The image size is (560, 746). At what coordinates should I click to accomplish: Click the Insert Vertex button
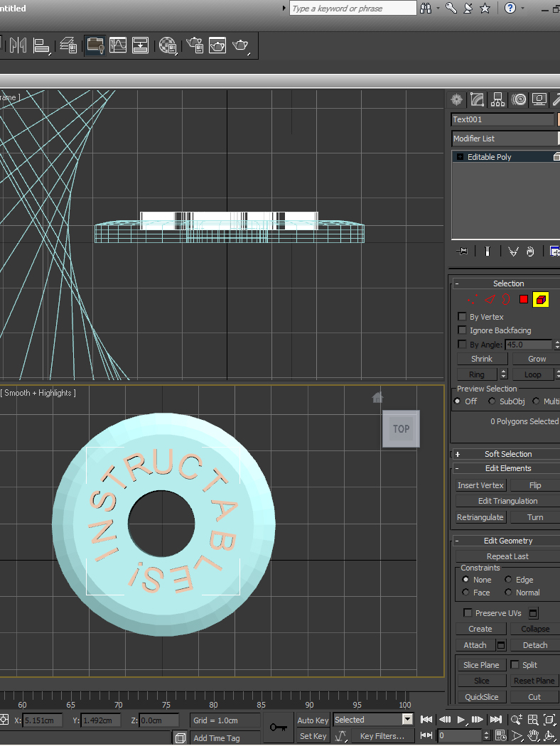(480, 485)
